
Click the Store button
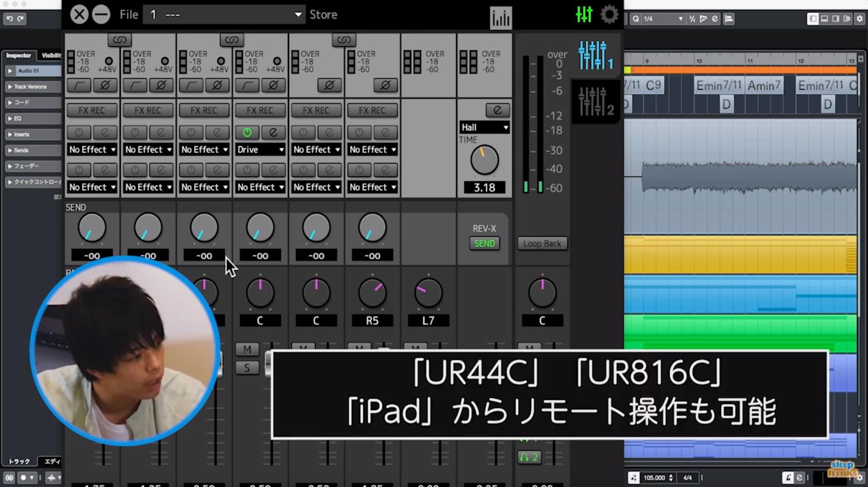click(x=323, y=15)
